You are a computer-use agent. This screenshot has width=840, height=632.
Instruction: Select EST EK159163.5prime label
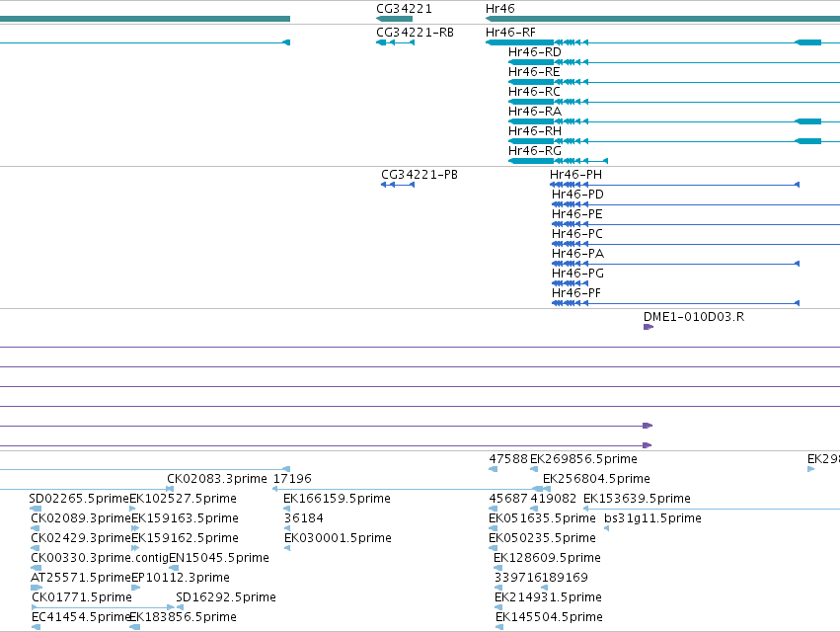point(185,518)
